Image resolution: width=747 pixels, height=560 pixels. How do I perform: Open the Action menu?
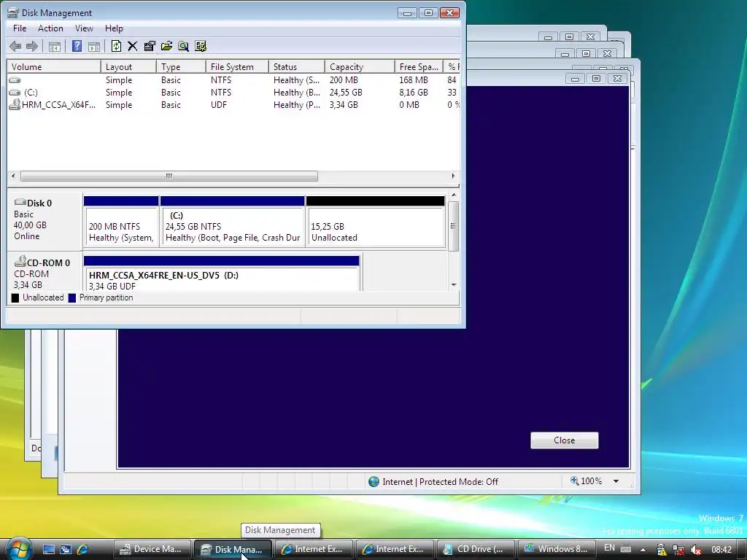pyautogui.click(x=50, y=28)
